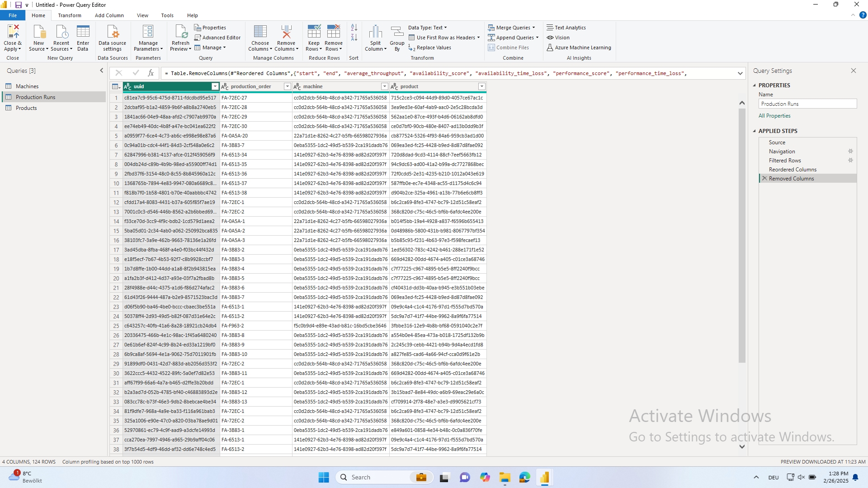
Task: Close the Query Settings pane
Action: tap(854, 71)
